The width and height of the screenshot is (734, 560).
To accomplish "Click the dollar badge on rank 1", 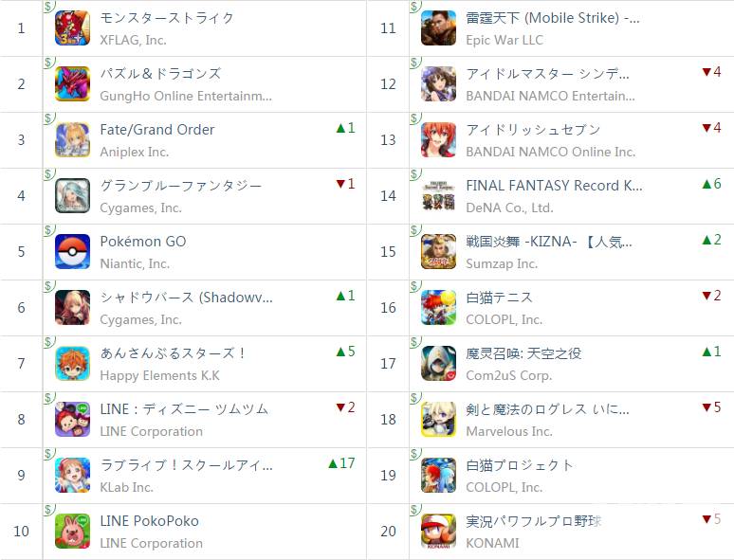I will pos(48,7).
